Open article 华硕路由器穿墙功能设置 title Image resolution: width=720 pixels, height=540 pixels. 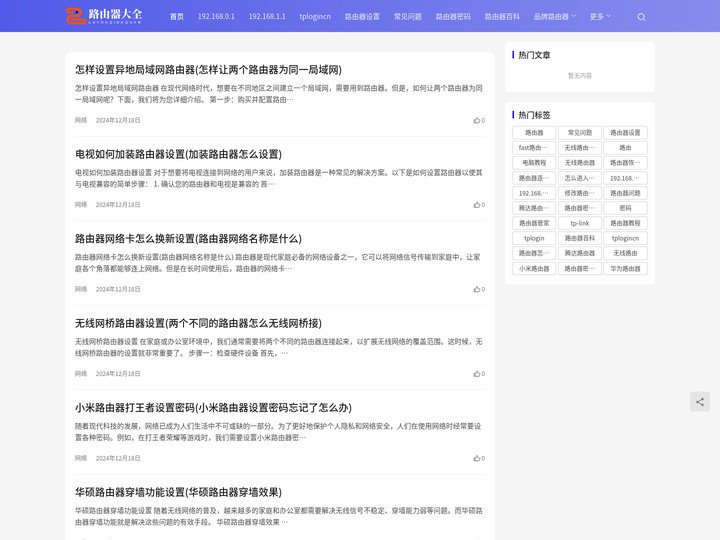tap(179, 492)
